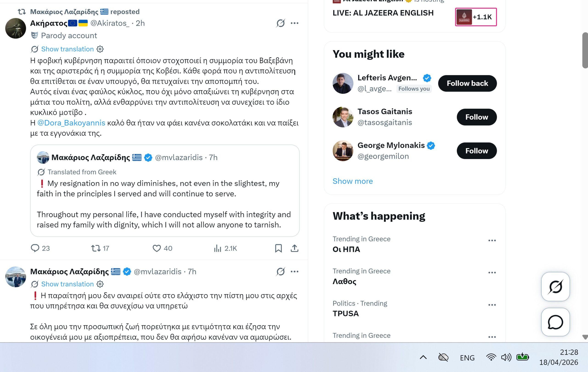Open the TPUSA trending topic

(345, 313)
